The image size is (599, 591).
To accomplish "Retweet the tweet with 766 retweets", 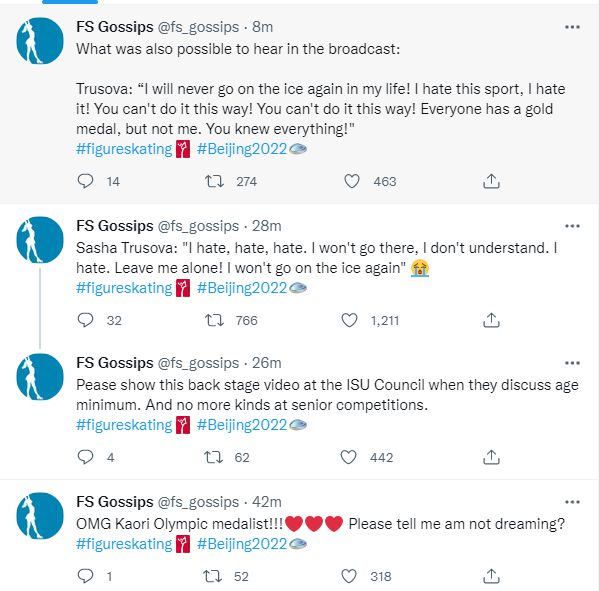I will [x=214, y=320].
